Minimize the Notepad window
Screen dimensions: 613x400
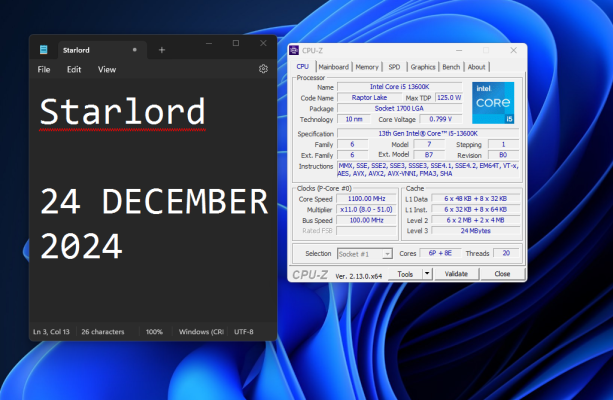[209, 43]
